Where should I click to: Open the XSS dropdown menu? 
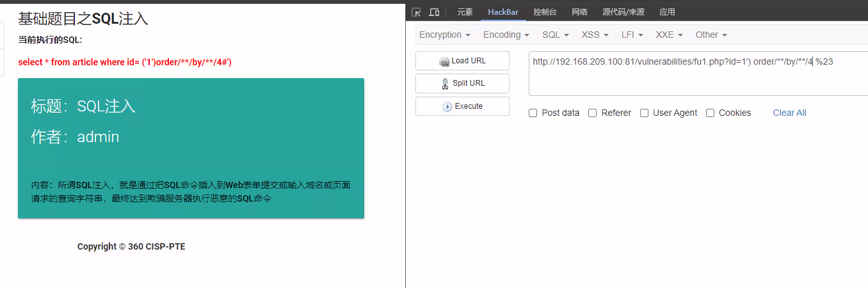[595, 35]
